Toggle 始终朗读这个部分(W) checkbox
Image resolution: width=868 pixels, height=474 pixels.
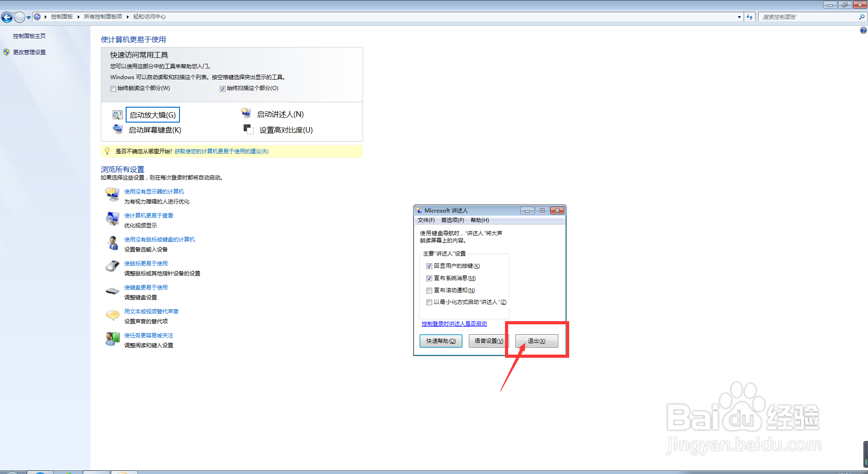click(x=113, y=89)
